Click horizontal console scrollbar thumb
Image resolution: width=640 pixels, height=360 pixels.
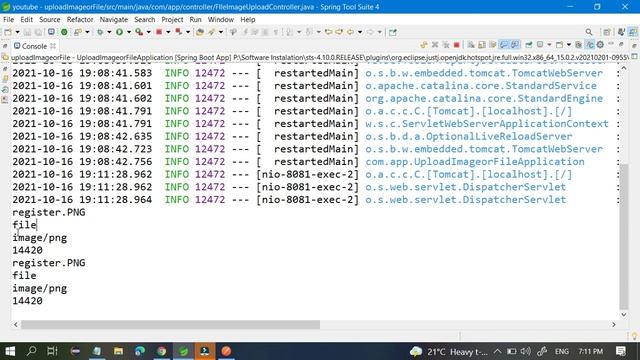point(171,324)
